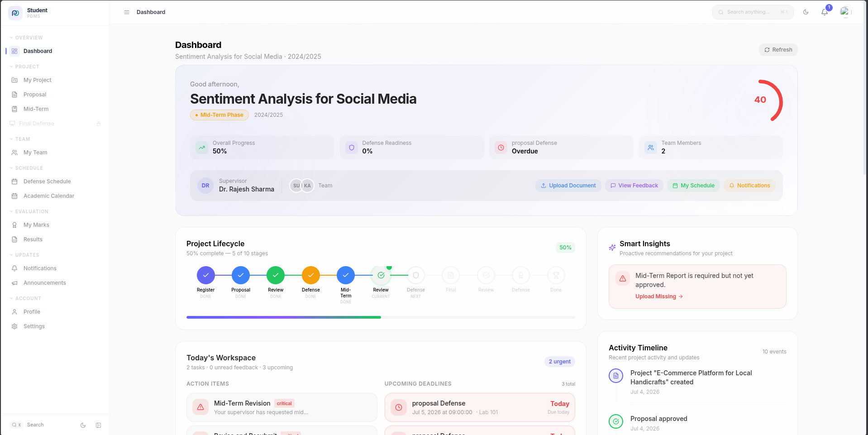Click the Announcements megaphone icon

[x=14, y=283]
